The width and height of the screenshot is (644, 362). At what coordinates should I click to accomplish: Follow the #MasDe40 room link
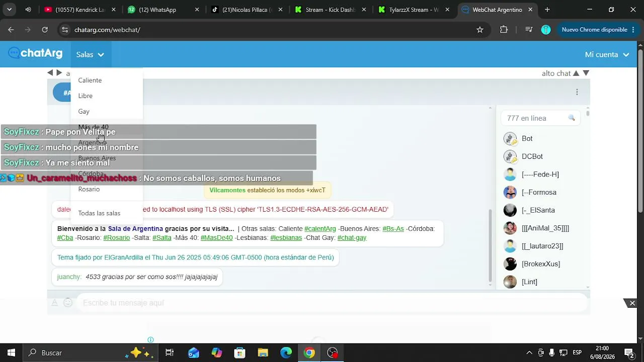pyautogui.click(x=216, y=238)
